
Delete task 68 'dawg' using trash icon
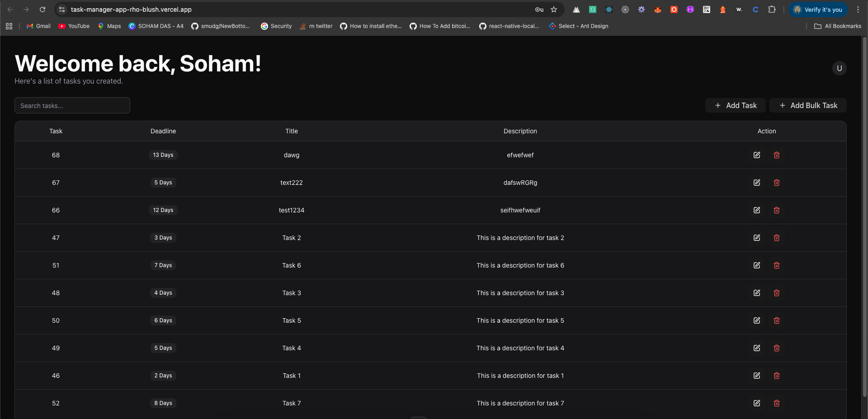(x=777, y=155)
